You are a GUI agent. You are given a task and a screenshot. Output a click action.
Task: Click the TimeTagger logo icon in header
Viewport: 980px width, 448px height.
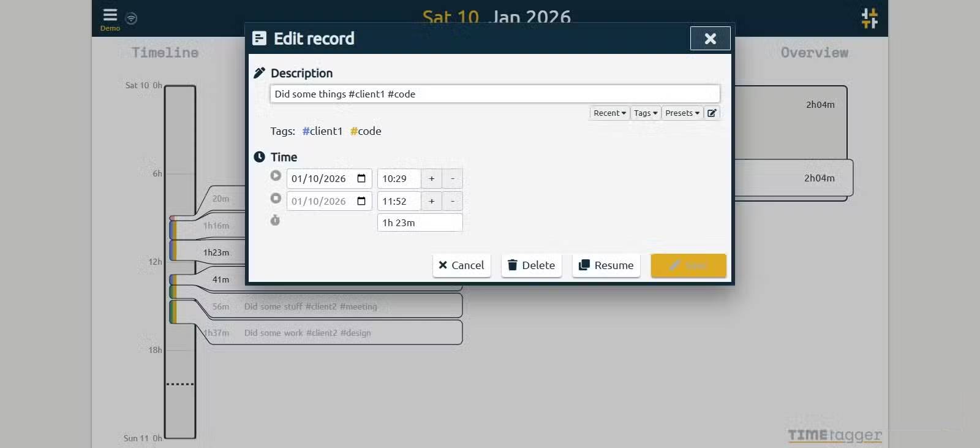pos(869,18)
